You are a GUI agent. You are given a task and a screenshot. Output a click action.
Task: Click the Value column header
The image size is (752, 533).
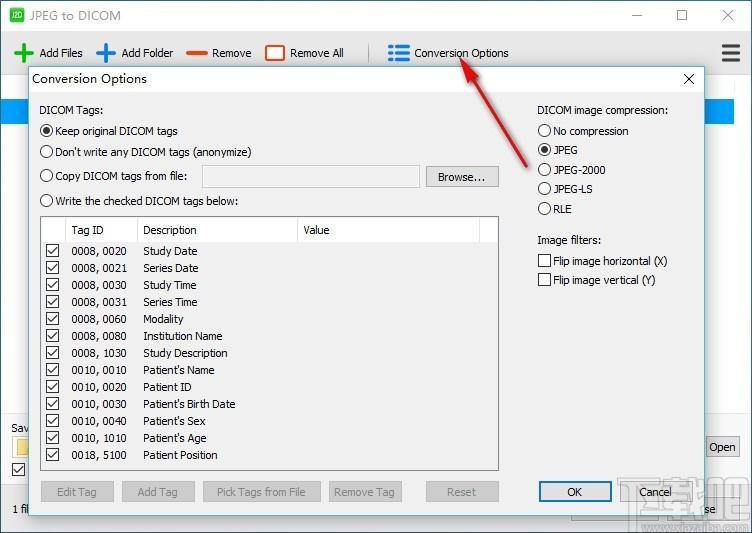(x=388, y=230)
